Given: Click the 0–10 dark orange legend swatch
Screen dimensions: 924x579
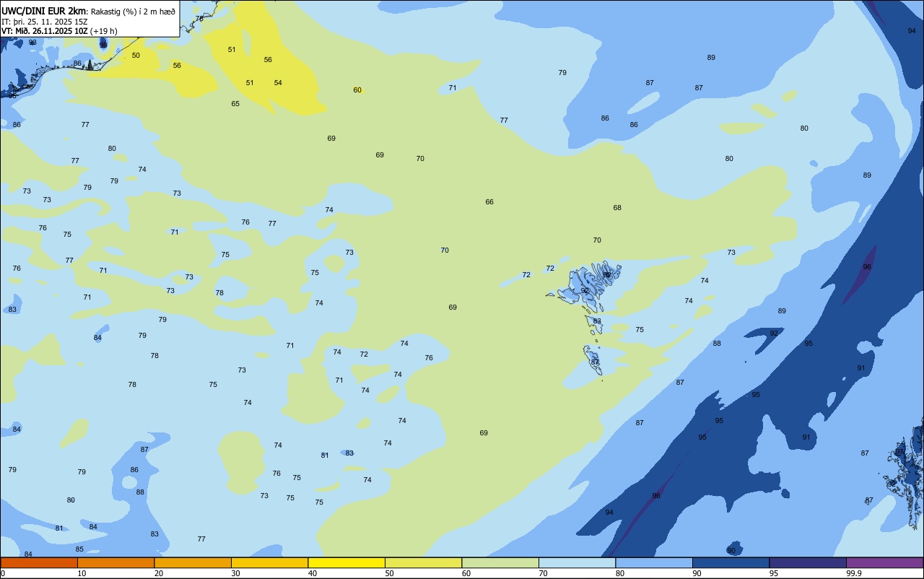Looking at the screenshot, I should click(x=39, y=562).
